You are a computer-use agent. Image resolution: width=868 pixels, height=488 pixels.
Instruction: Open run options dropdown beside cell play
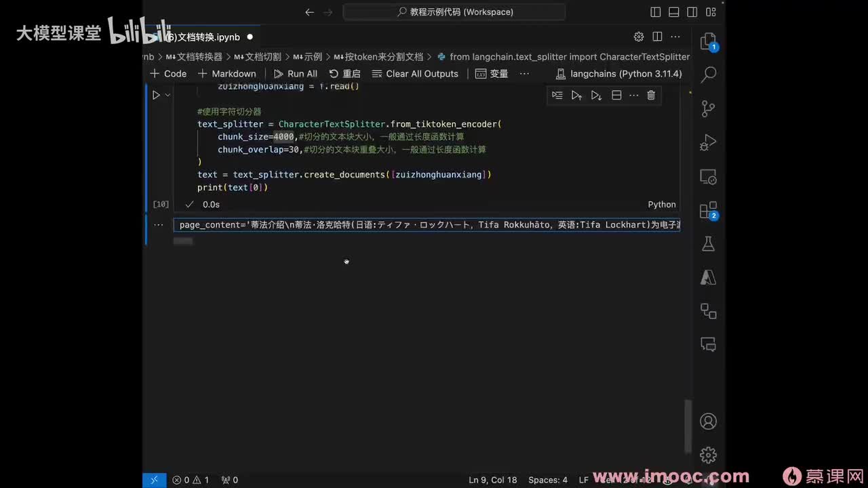(x=167, y=96)
